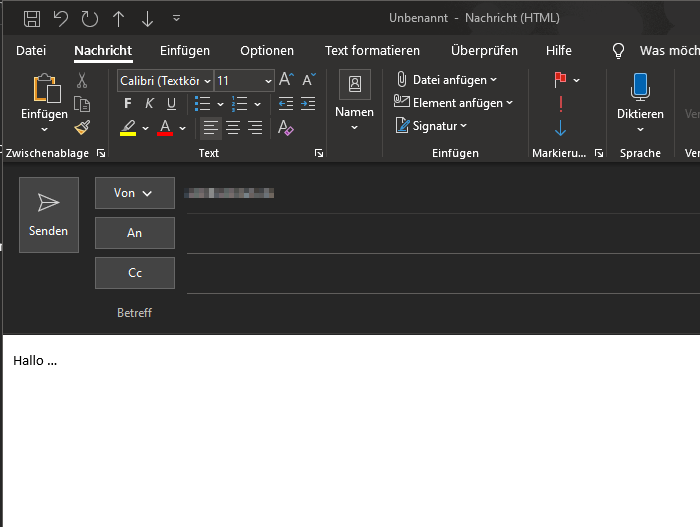Click the Format Painter brush icon
Screen dimensions: 700x527
click(82, 127)
